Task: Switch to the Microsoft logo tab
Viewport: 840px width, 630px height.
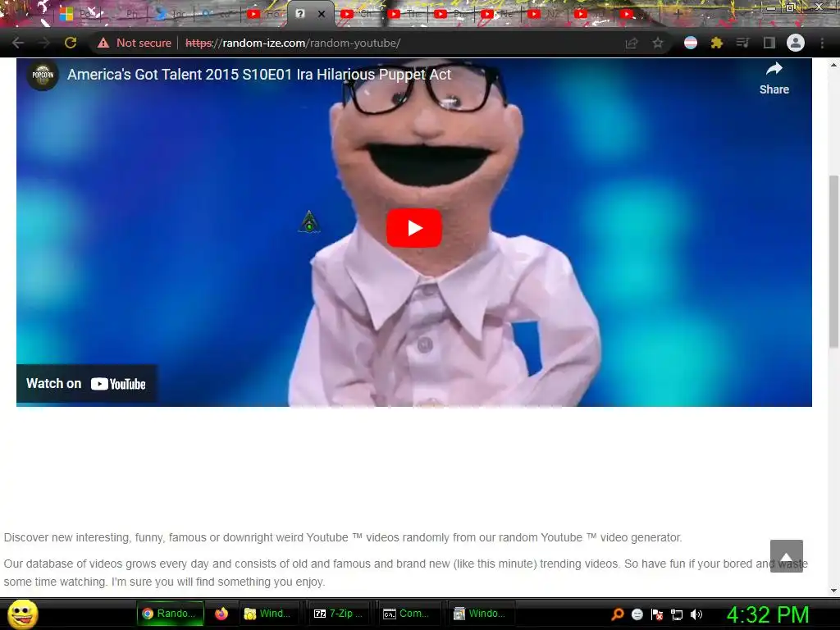Action: click(x=76, y=14)
